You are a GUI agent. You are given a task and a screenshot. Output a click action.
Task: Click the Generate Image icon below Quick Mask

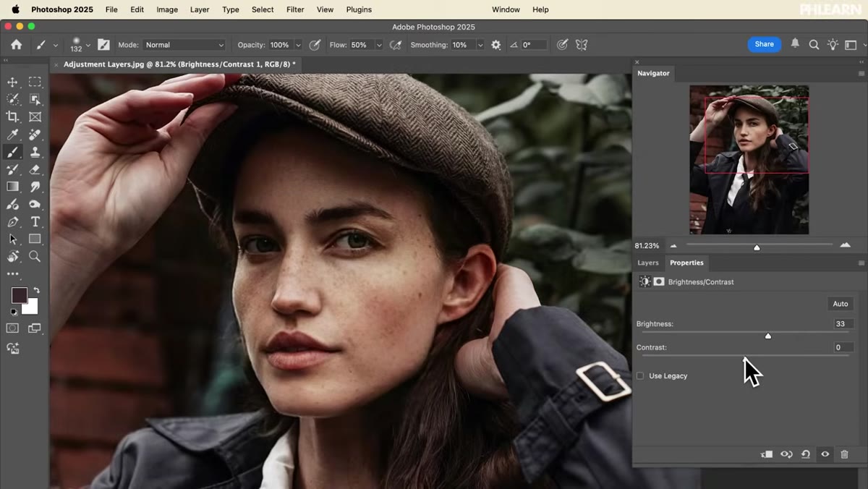pos(12,348)
